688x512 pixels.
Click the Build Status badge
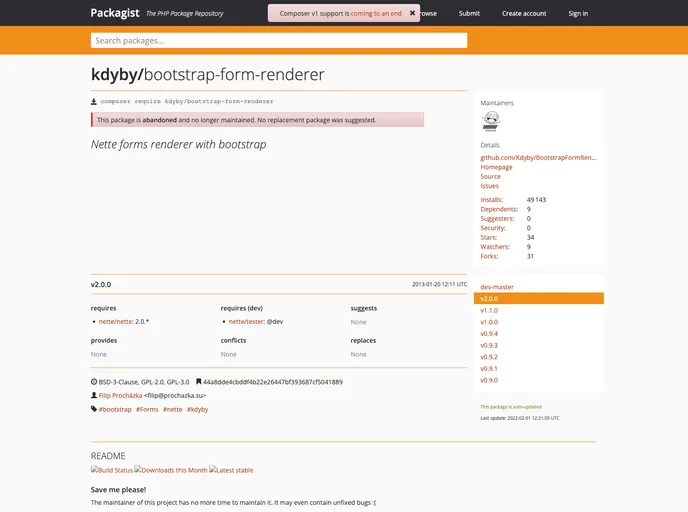112,470
